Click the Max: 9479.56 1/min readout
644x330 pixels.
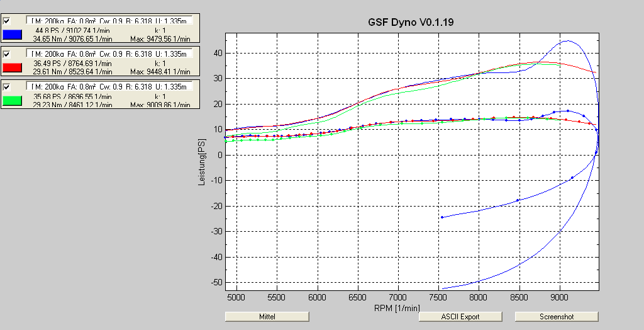[x=159, y=39]
